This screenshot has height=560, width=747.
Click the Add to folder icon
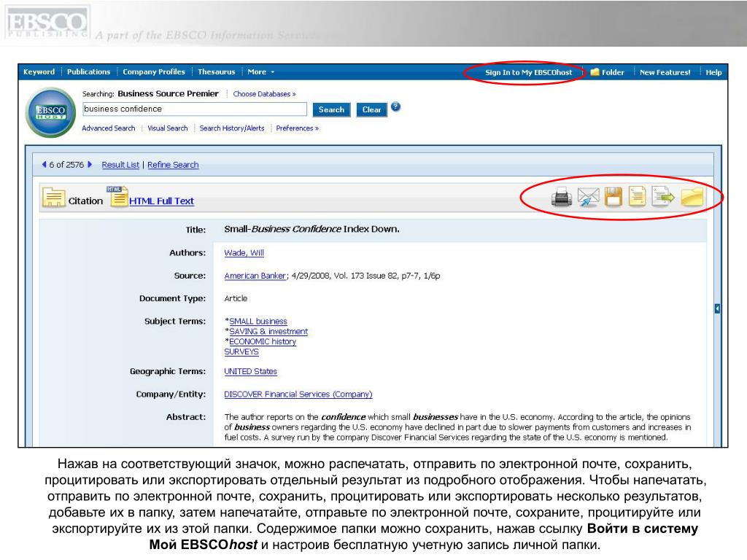692,197
